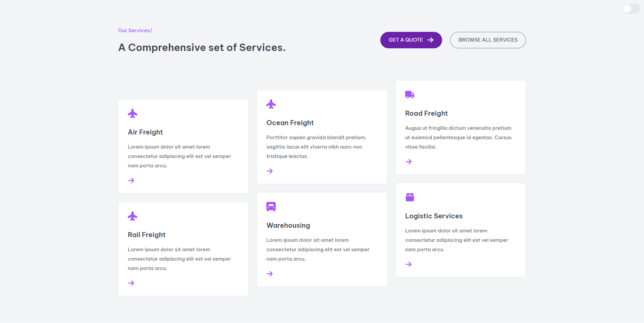
Task: Click the arrow under Road Freight description
Action: coord(408,162)
